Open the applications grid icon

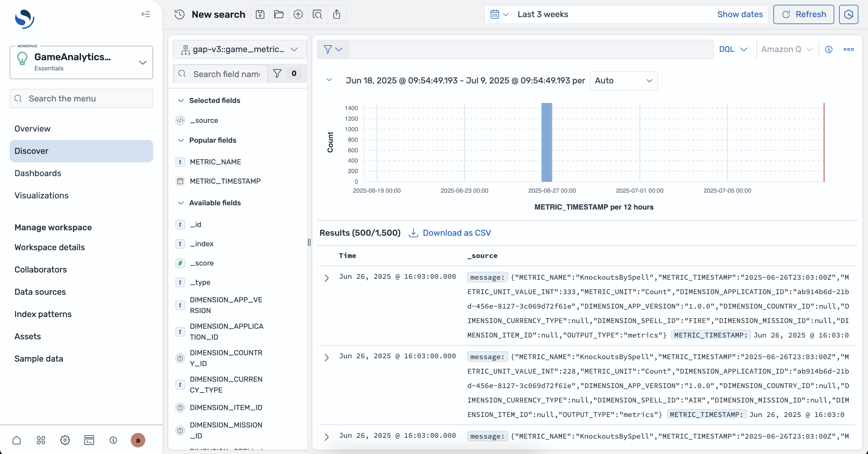tap(41, 440)
